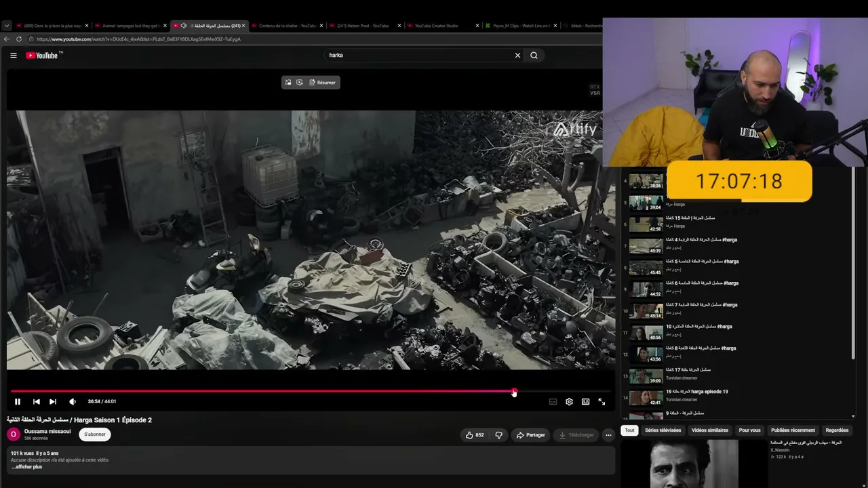Clear the 'harka' search text
This screenshot has height=488, width=868.
point(517,56)
